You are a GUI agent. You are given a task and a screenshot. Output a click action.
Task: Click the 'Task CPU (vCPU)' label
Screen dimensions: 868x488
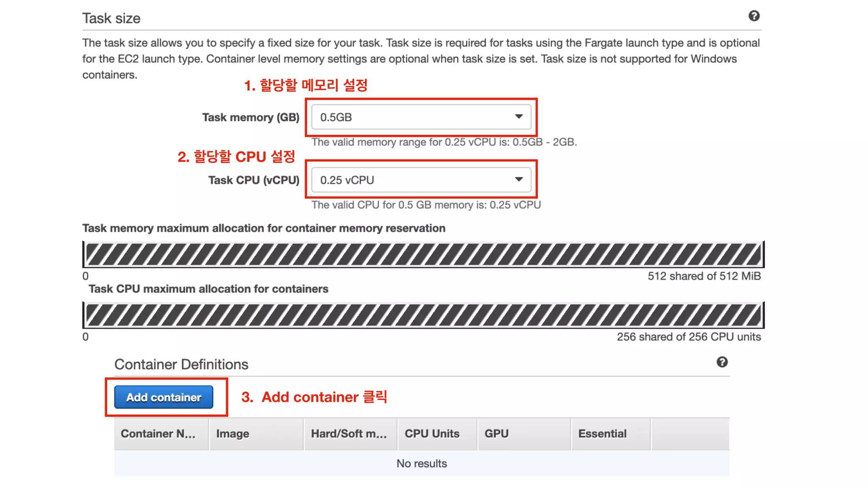[x=254, y=180]
